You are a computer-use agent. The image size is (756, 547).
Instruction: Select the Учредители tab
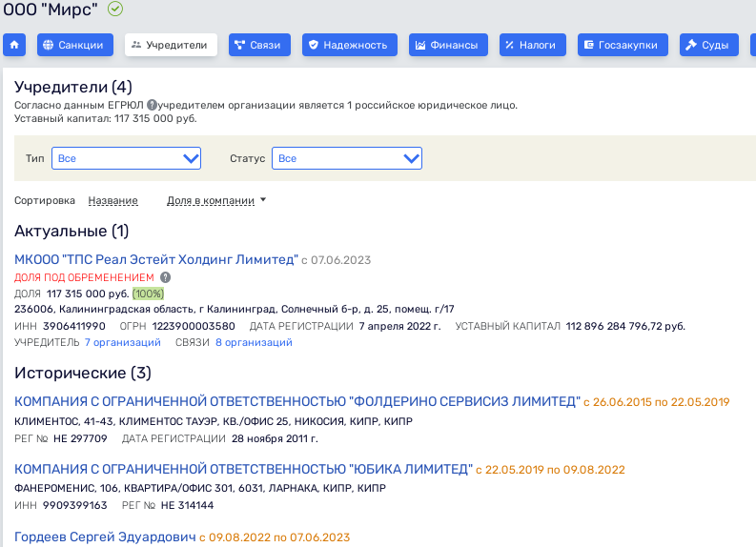(x=171, y=45)
